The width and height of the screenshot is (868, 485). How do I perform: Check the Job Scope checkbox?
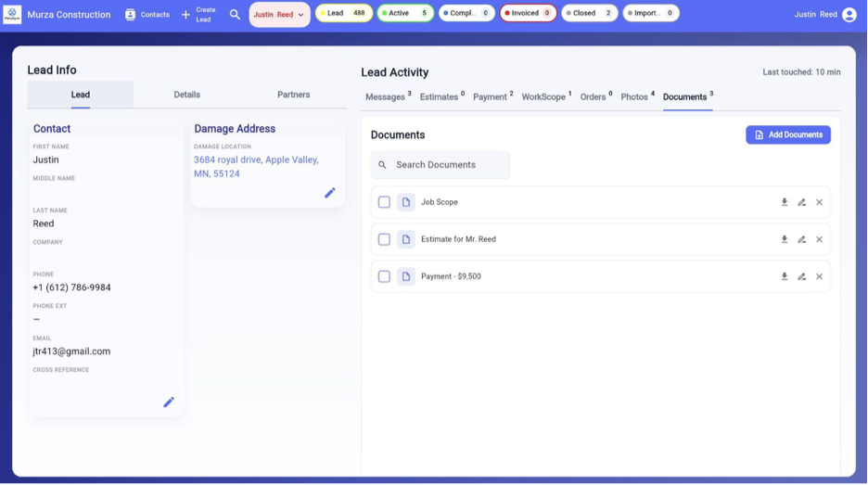tap(384, 202)
